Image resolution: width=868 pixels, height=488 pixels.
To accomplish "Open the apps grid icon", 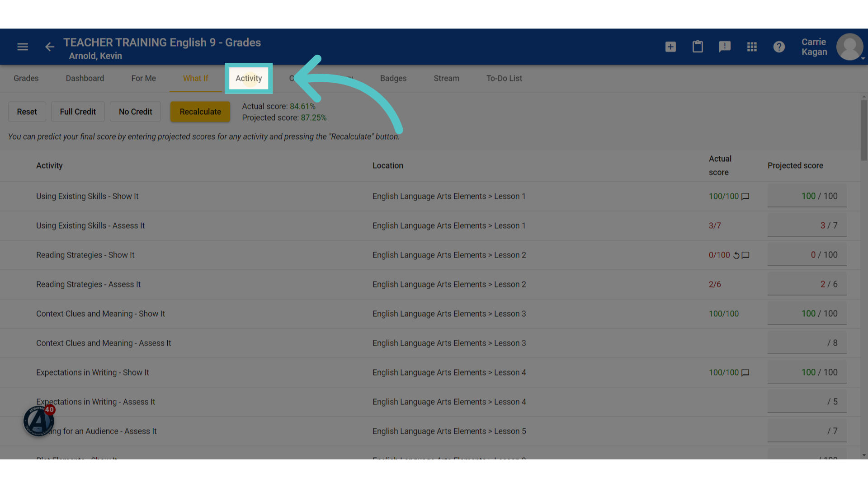I will click(752, 47).
